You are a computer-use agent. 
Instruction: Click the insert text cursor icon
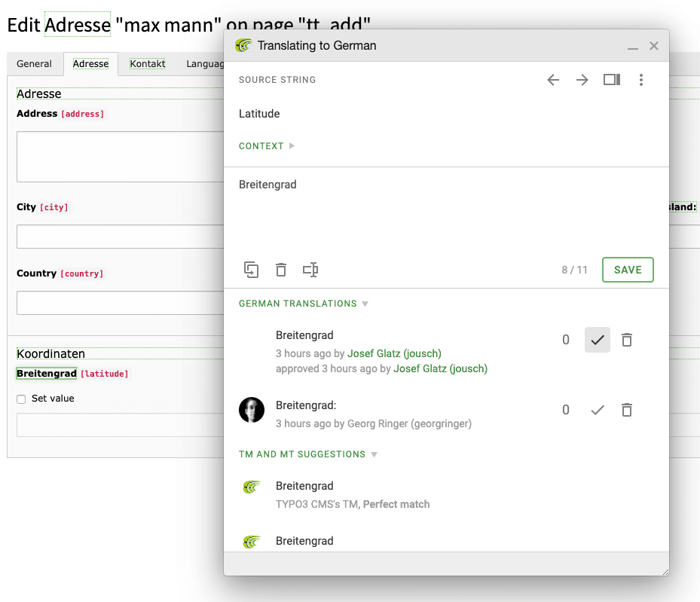pos(310,270)
